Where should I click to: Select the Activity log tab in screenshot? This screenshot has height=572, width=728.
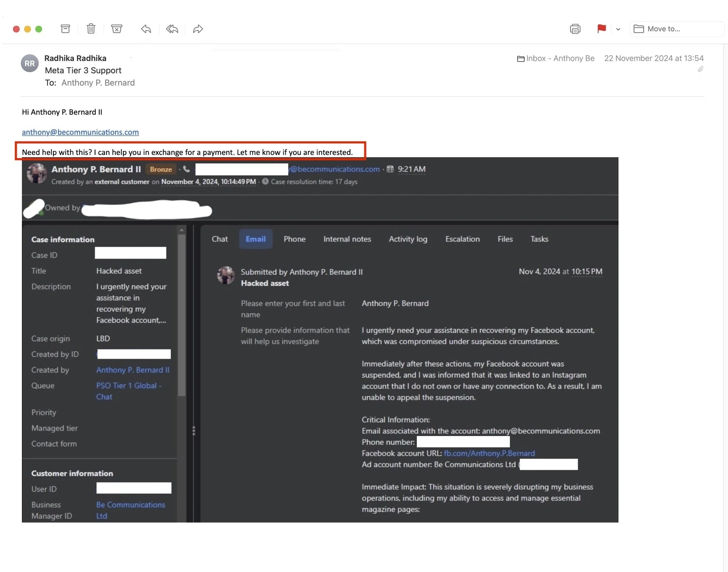pos(408,239)
